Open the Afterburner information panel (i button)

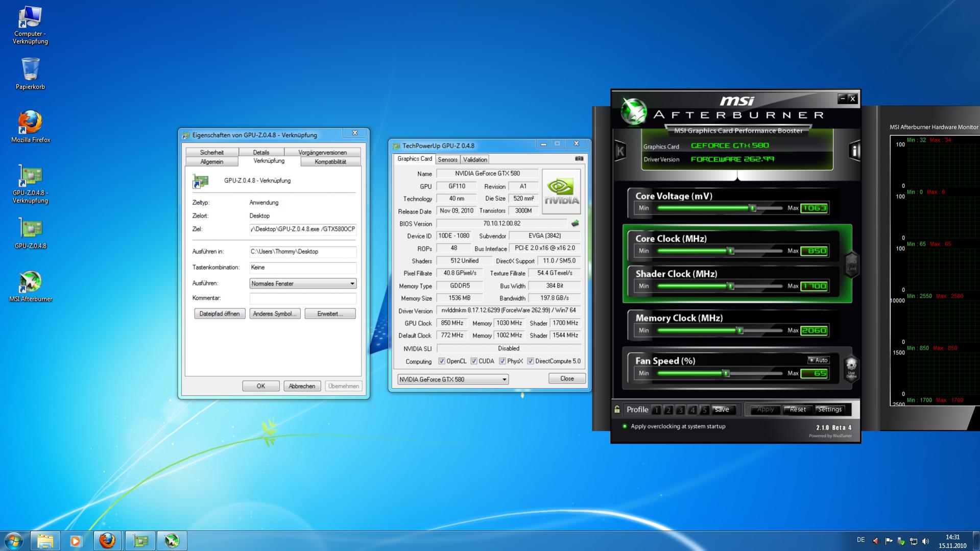coord(854,151)
